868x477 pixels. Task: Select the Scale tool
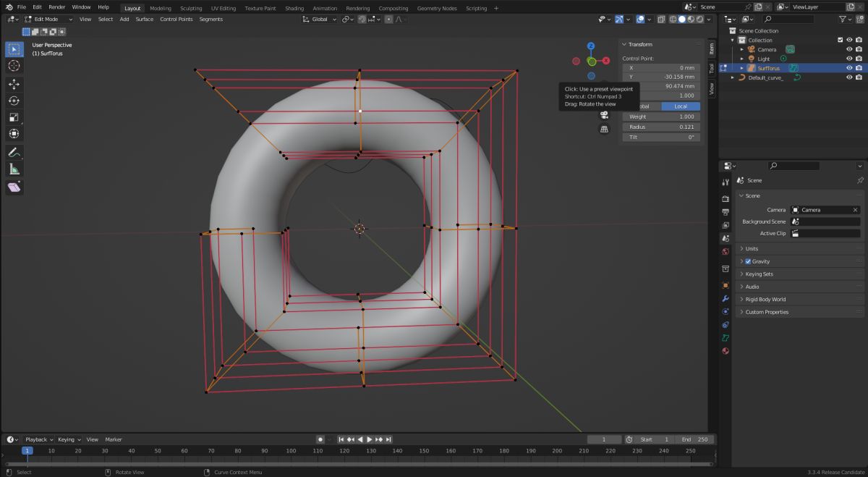click(14, 117)
